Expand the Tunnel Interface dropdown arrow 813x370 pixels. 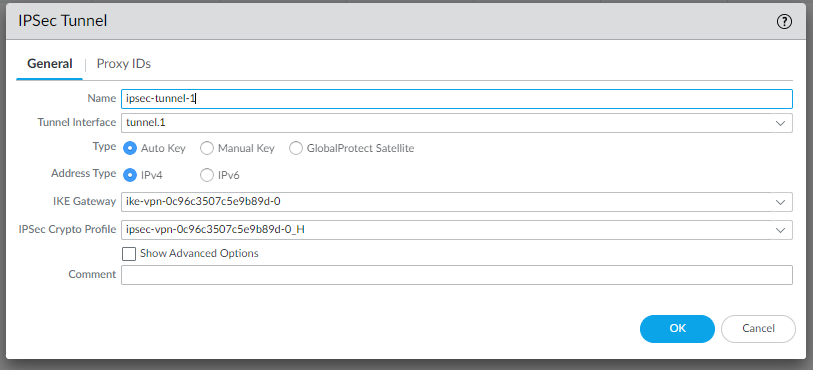(780, 123)
